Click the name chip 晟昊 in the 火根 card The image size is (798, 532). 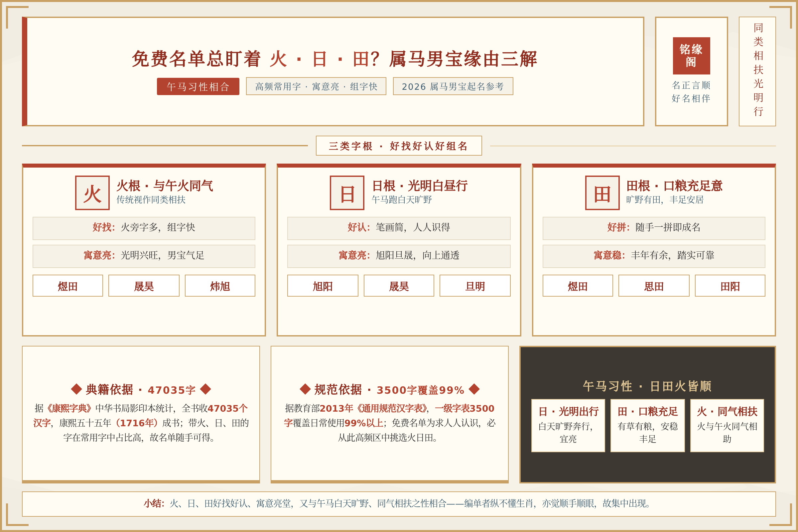coord(144,286)
